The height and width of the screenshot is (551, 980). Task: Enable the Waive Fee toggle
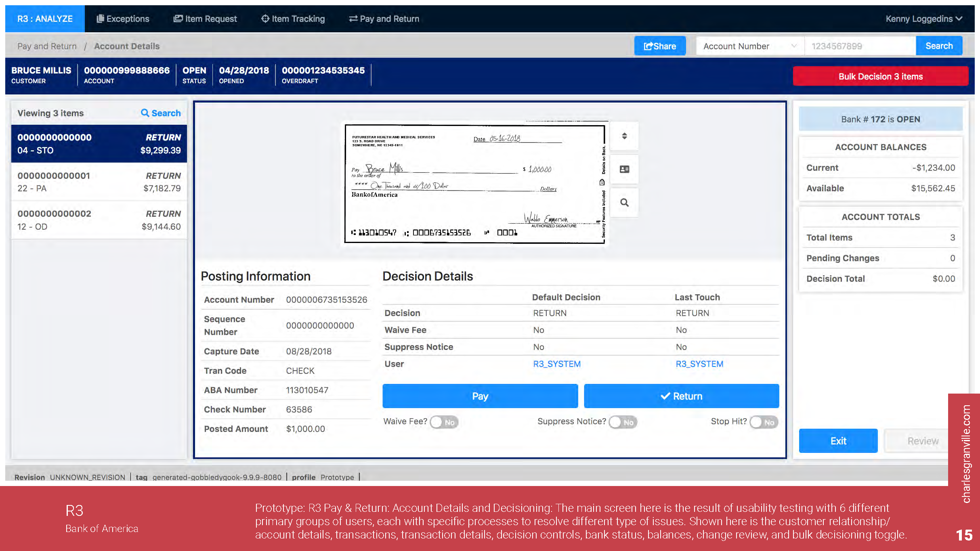tap(444, 422)
